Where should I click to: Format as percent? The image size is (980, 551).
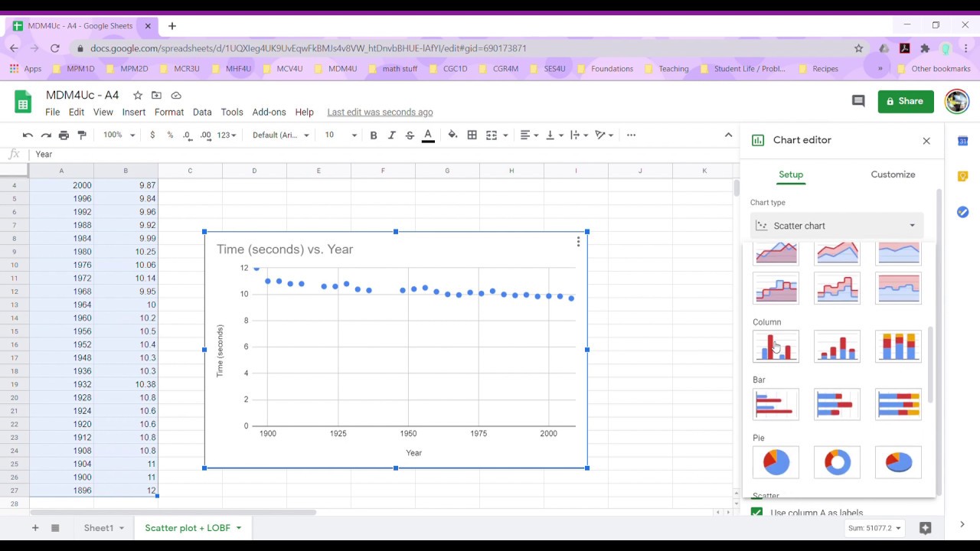point(170,135)
